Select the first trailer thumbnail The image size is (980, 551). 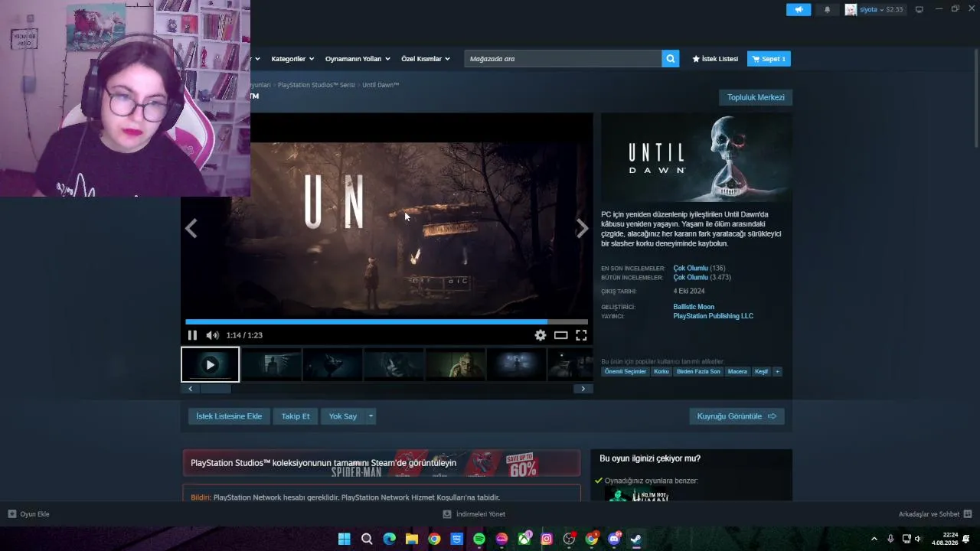pyautogui.click(x=211, y=365)
